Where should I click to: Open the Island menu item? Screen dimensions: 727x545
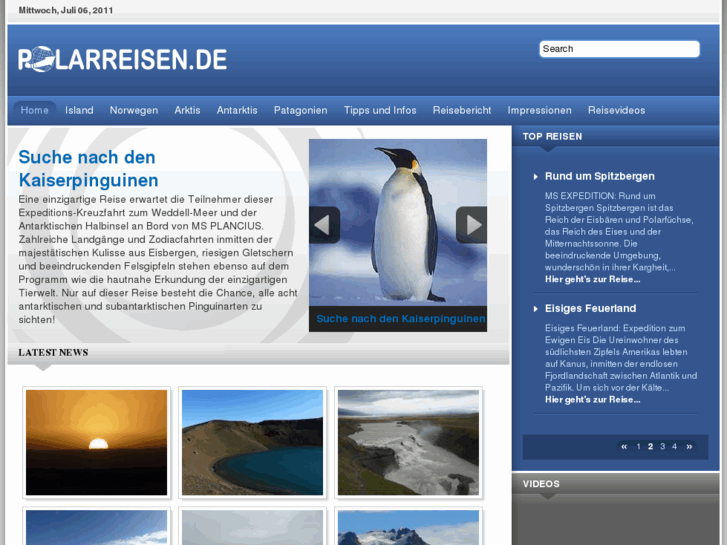(x=79, y=110)
